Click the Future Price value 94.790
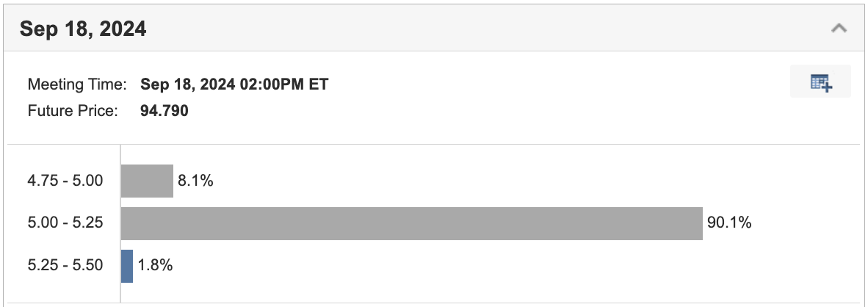This screenshot has height=307, width=868. click(164, 111)
